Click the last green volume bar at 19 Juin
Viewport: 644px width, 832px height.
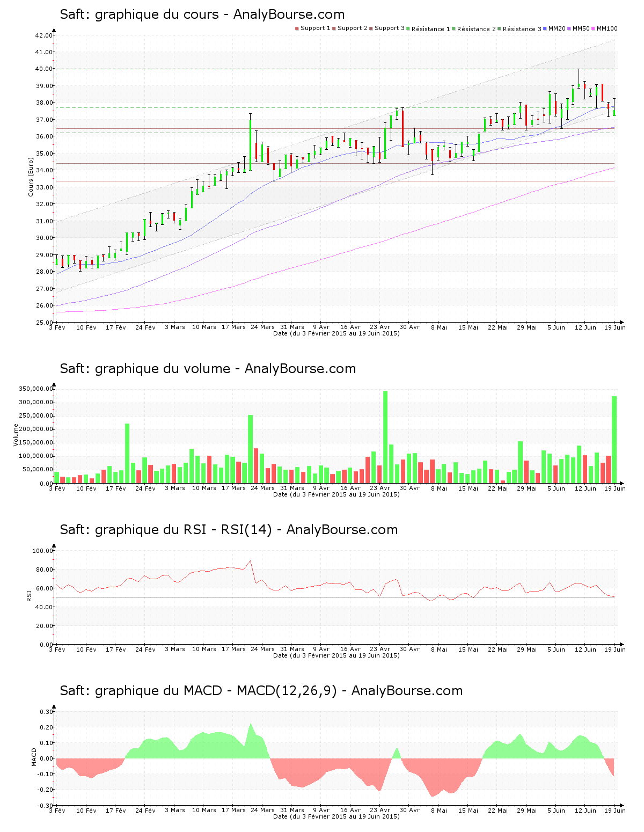614,440
